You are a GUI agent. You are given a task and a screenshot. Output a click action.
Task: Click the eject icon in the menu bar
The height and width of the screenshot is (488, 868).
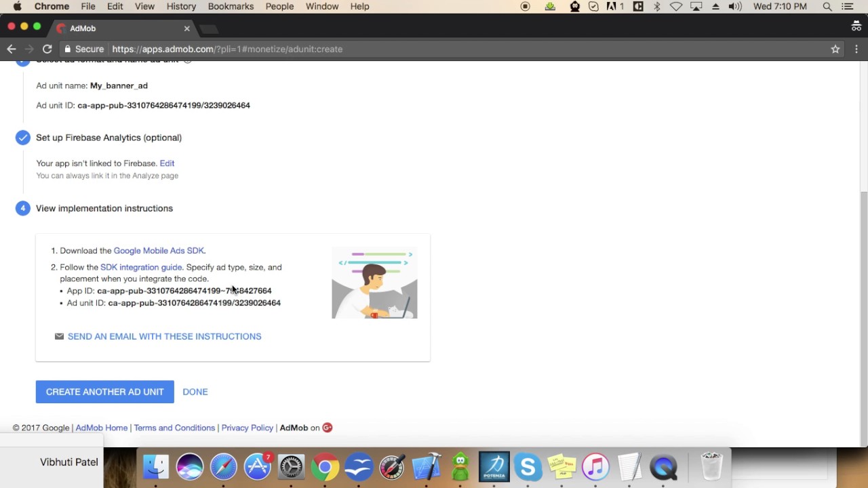715,7
